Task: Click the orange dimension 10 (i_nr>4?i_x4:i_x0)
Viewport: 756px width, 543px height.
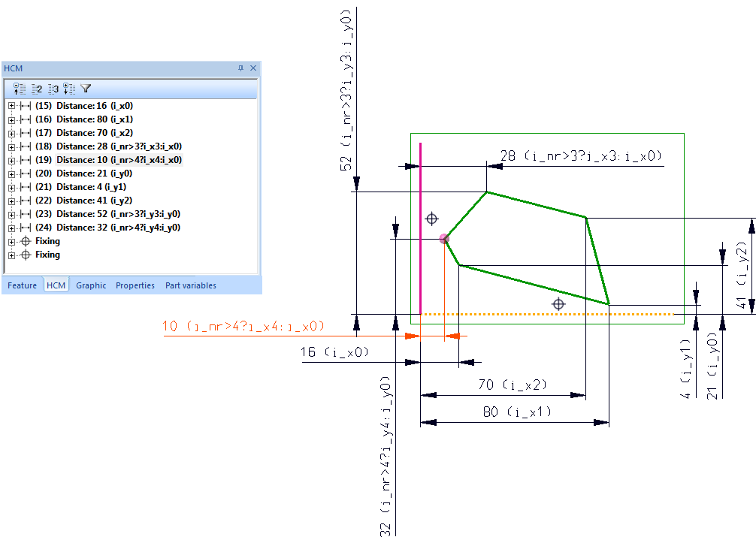Action: tap(243, 326)
